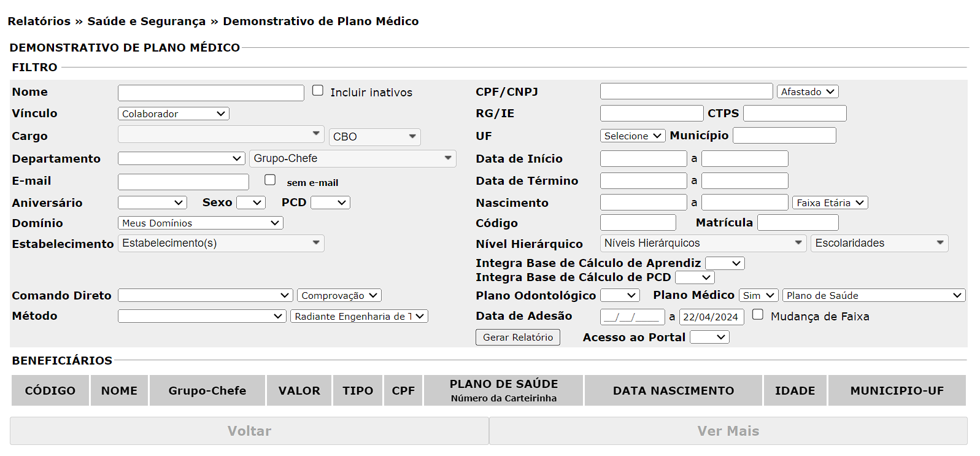Image resolution: width=980 pixels, height=456 pixels.
Task: Open the Faixa Etária dropdown
Action: click(x=830, y=203)
